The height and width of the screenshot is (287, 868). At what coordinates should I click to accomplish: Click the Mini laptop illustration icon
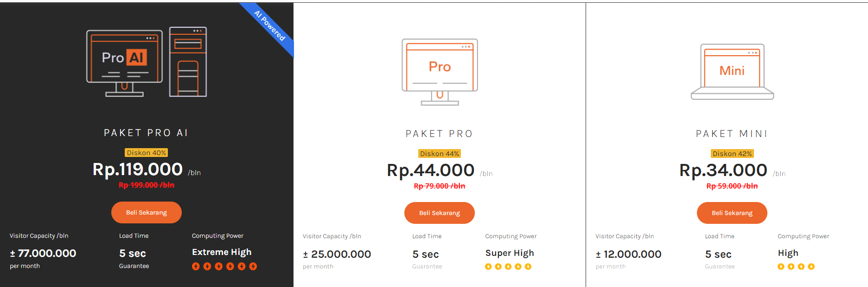point(732,71)
